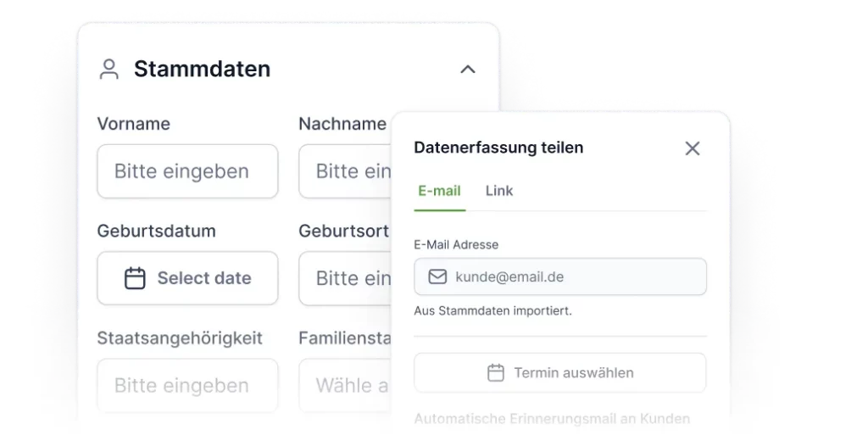Click calendar icon on Termin auswählen
This screenshot has width=868, height=441.
tap(495, 373)
